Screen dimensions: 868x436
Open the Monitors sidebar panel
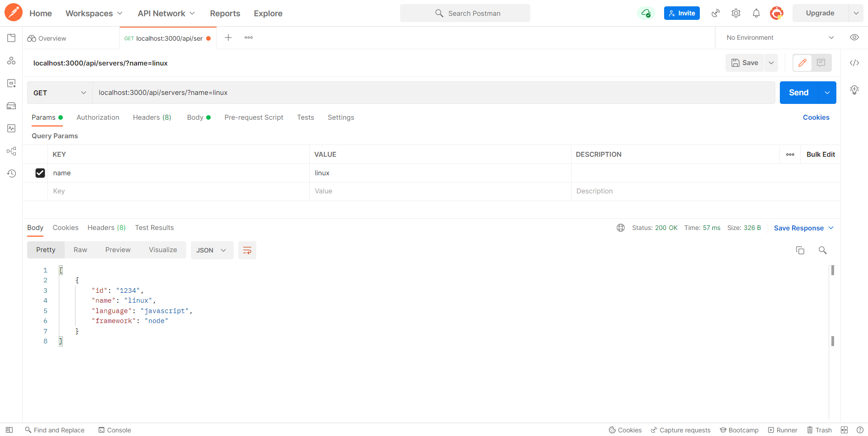coord(11,128)
